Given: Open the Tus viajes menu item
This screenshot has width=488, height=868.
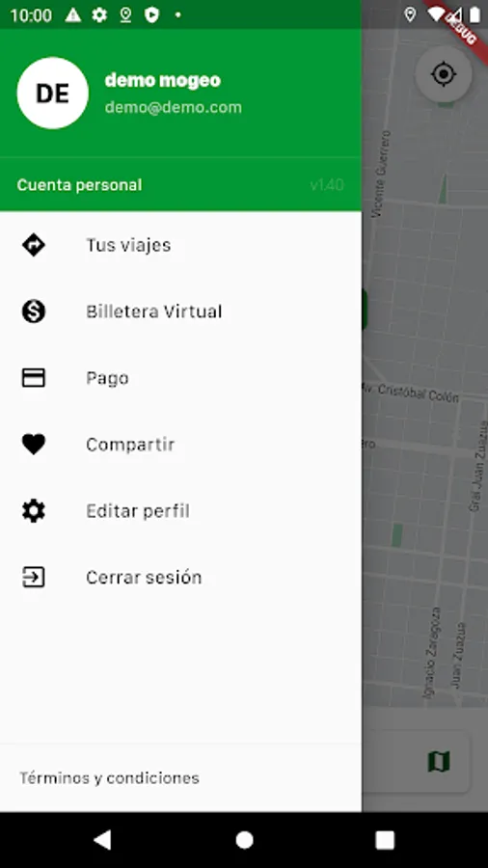Looking at the screenshot, I should click(x=181, y=245).
